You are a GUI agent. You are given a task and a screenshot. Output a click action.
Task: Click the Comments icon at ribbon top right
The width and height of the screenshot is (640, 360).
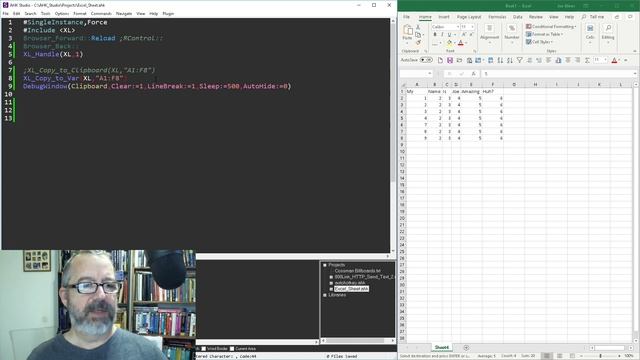tap(630, 17)
